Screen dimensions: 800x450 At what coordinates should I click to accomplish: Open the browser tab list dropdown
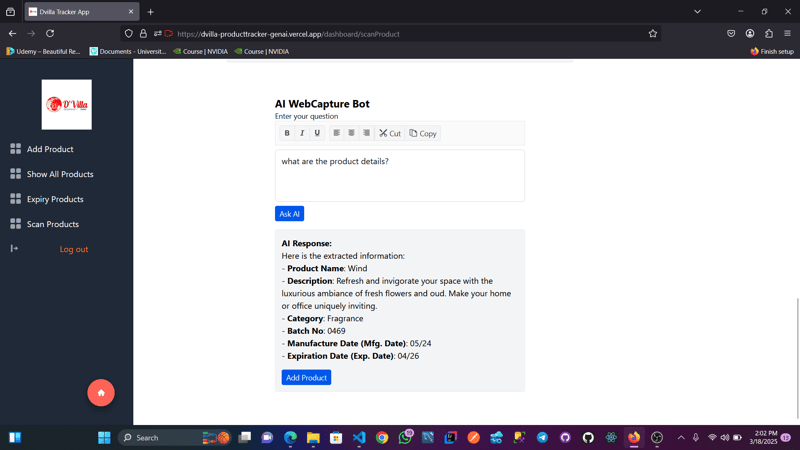697,12
